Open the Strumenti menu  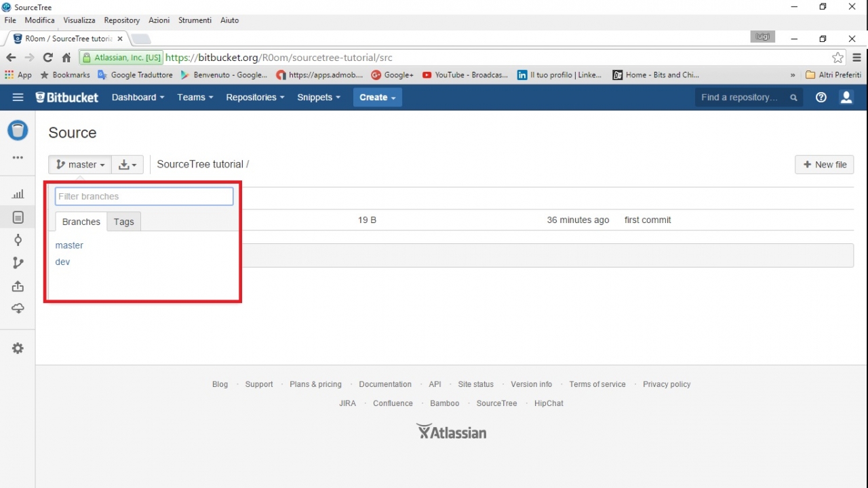(195, 20)
